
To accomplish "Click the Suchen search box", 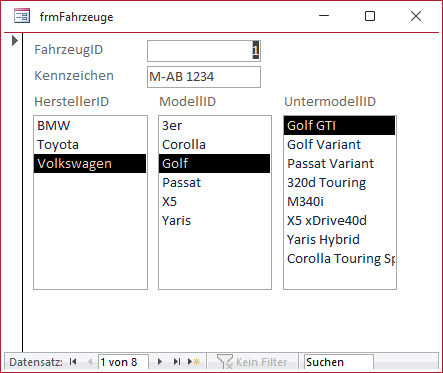I will (339, 362).
